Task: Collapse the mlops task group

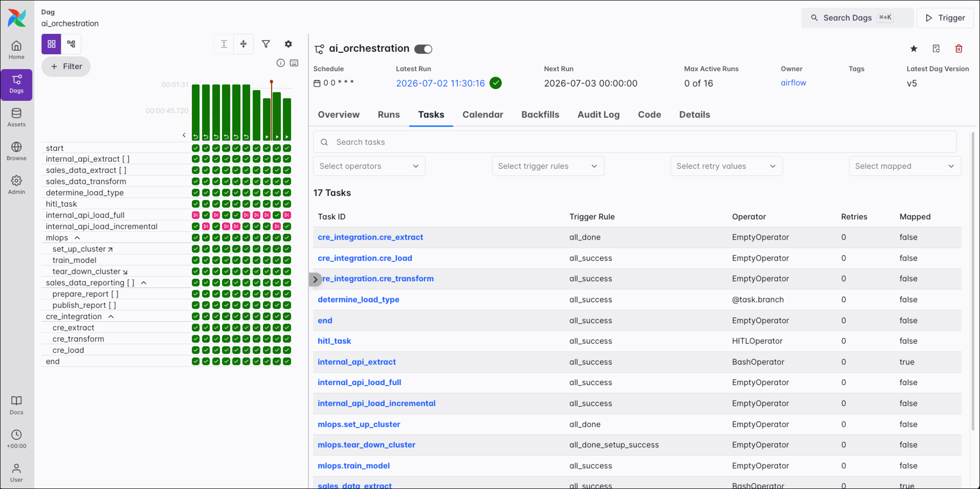Action: (x=77, y=238)
